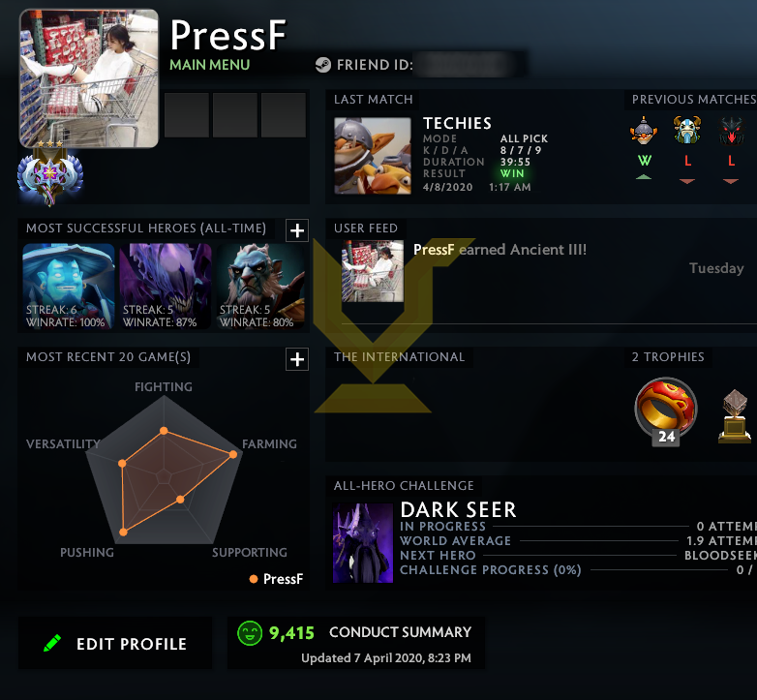Click the Steam icon beside Friend ID

pos(323,65)
